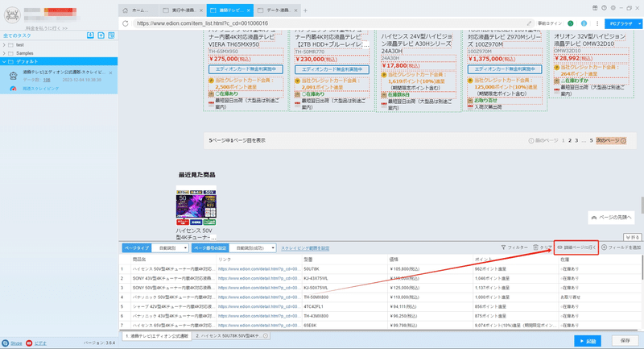Close the データ tab
644x349 pixels.
[x=295, y=10]
